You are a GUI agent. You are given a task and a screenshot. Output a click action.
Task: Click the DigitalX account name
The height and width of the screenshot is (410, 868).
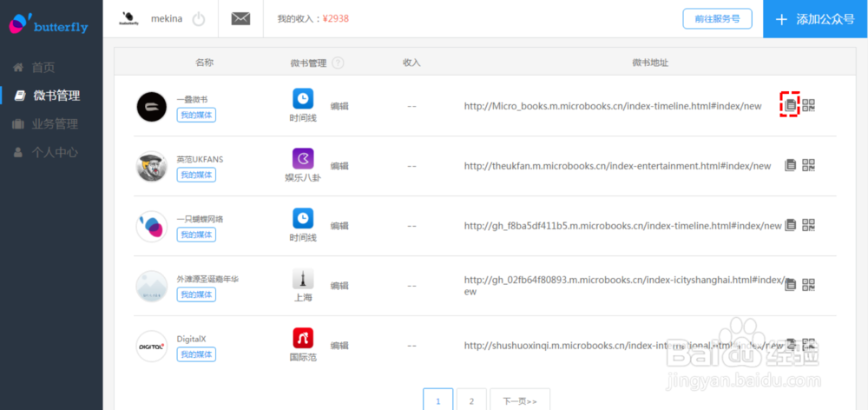(191, 339)
